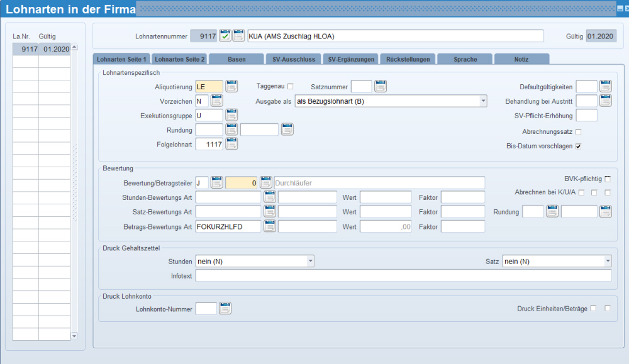Click the SV-Pflicht-Erhöhung input field

coord(586,116)
